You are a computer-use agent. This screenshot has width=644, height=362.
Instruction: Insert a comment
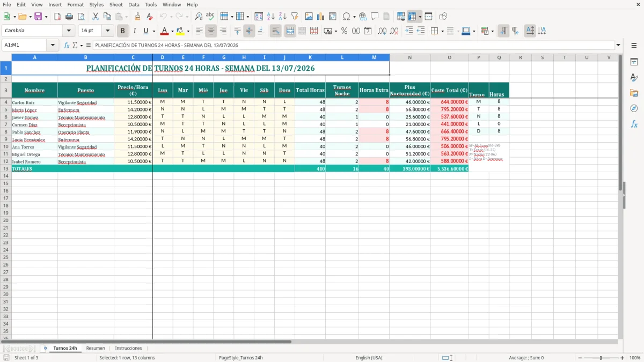coord(375,17)
